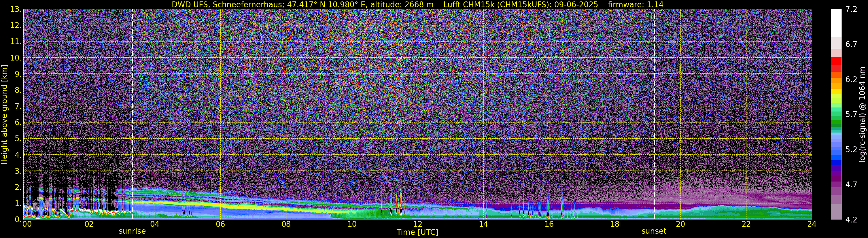The image size is (868, 238).
Task: Click the time axis tick label '10'
Action: [x=352, y=224]
